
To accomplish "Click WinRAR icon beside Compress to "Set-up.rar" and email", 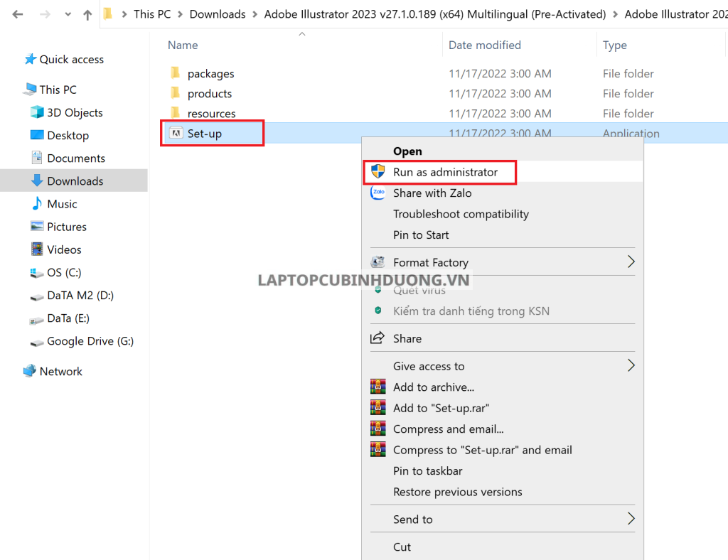I will pyautogui.click(x=378, y=448).
